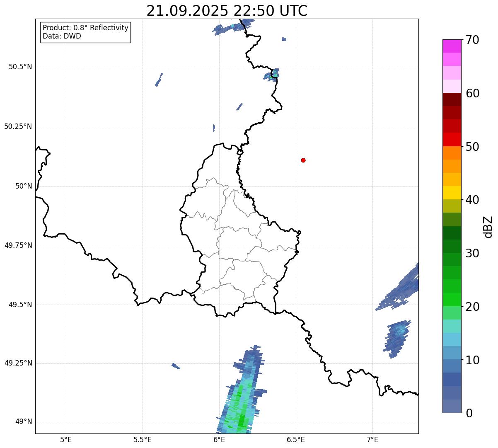
Task: Click the 7°E longitude label
Action: [372, 439]
